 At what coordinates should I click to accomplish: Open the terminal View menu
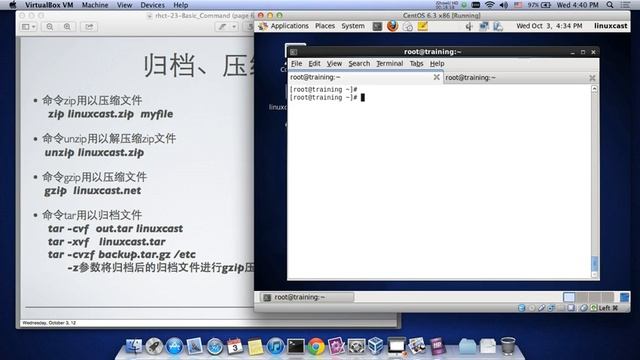pyautogui.click(x=334, y=64)
